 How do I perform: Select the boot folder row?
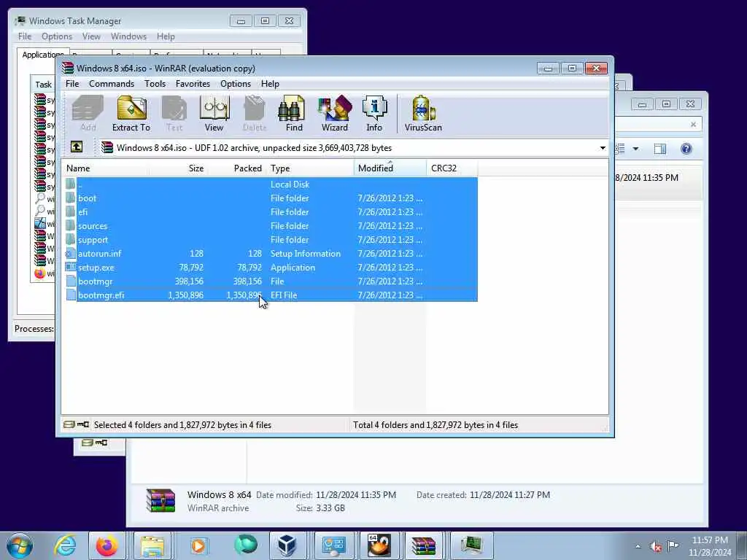pos(271,198)
